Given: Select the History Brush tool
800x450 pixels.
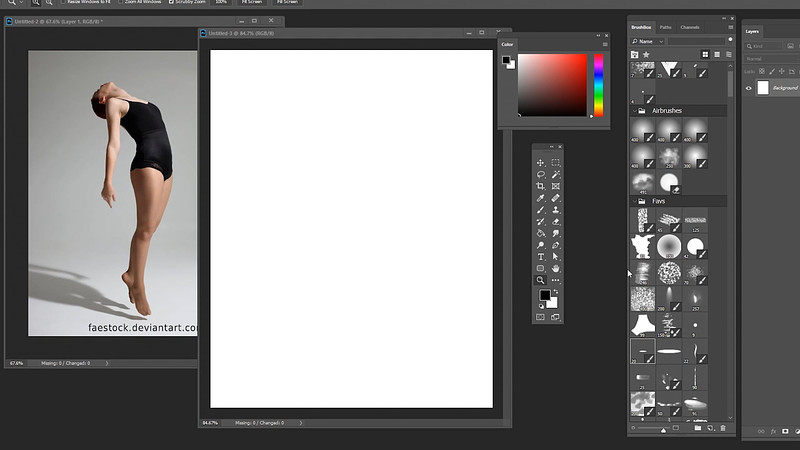Looking at the screenshot, I should [540, 221].
